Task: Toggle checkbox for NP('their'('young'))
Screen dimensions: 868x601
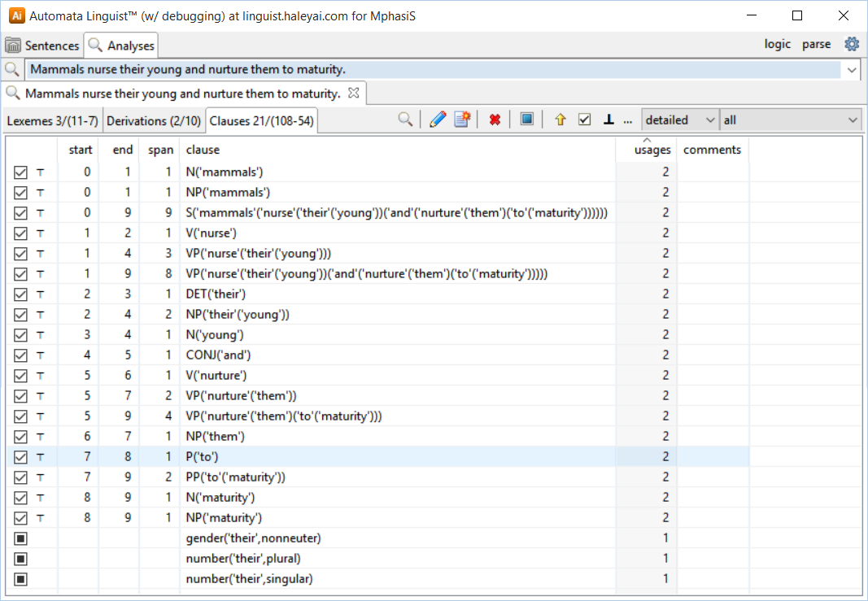Action: coord(20,315)
